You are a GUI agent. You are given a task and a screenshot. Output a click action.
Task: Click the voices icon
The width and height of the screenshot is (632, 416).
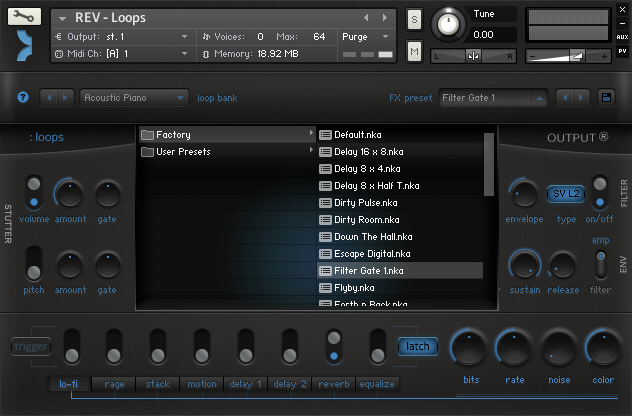[x=206, y=37]
